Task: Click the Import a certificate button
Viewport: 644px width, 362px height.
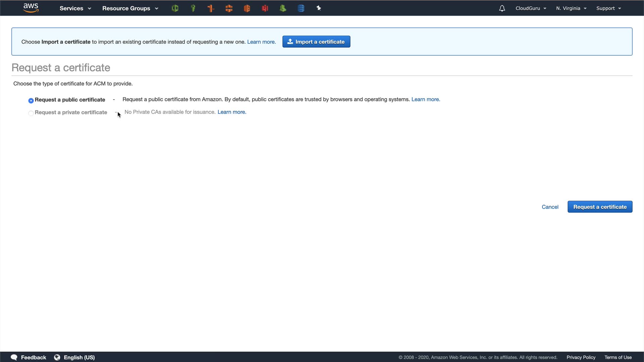Action: tap(316, 42)
